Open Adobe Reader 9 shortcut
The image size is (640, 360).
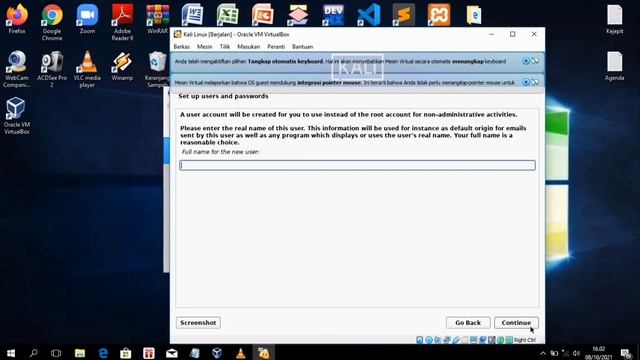coord(122,22)
